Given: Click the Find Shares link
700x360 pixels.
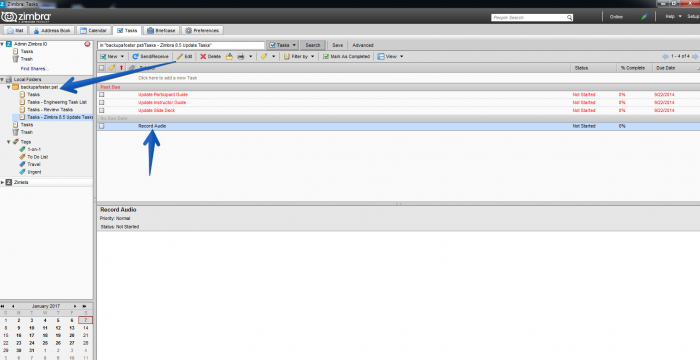Looking at the screenshot, I should point(34,69).
